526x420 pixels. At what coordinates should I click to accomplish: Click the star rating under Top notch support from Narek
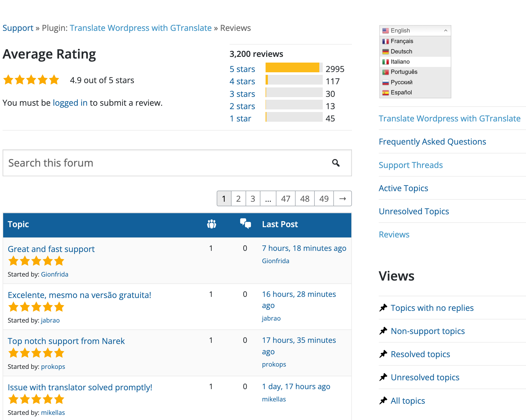tap(36, 353)
